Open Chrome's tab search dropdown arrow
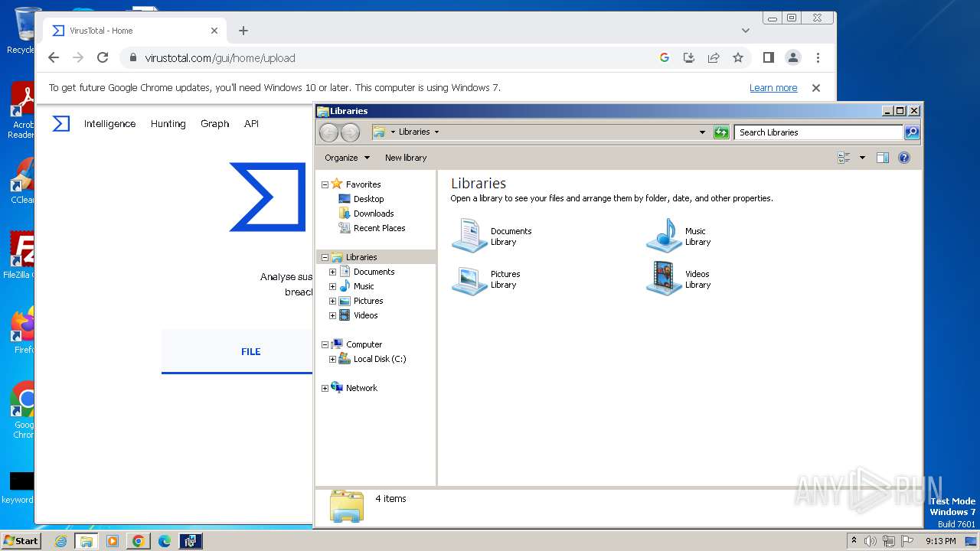The width and height of the screenshot is (980, 551). tap(746, 31)
